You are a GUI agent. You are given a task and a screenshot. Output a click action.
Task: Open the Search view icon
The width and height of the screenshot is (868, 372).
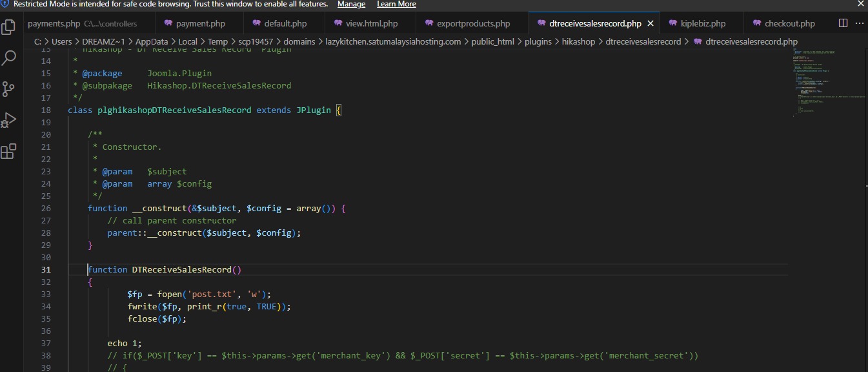click(9, 58)
